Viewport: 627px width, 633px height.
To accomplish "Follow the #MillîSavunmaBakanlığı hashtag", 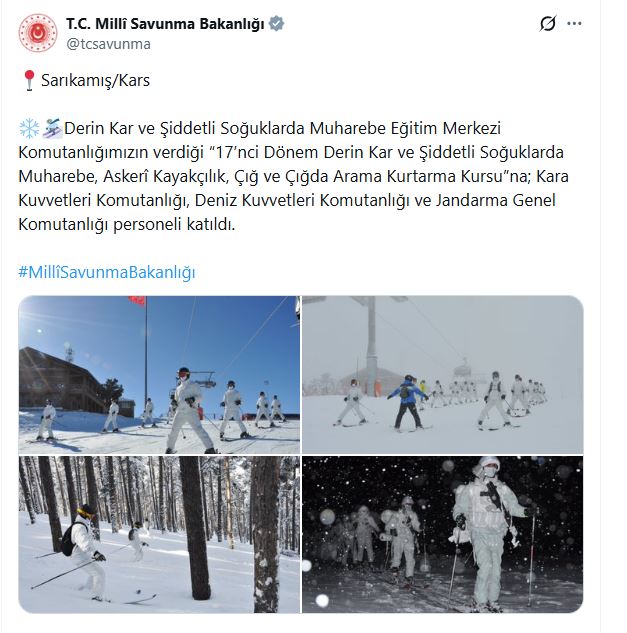I will [x=107, y=272].
